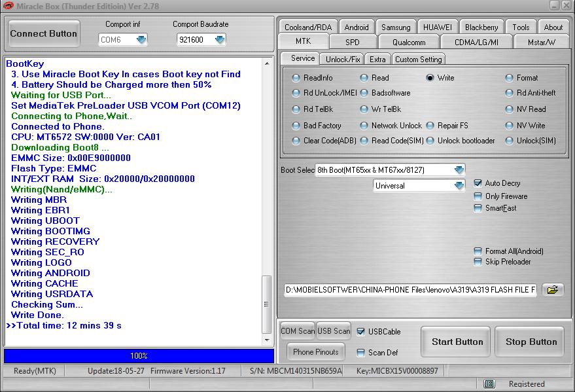Switch to the Blackberry tab
Image resolution: width=575 pixels, height=392 pixels.
(x=481, y=27)
